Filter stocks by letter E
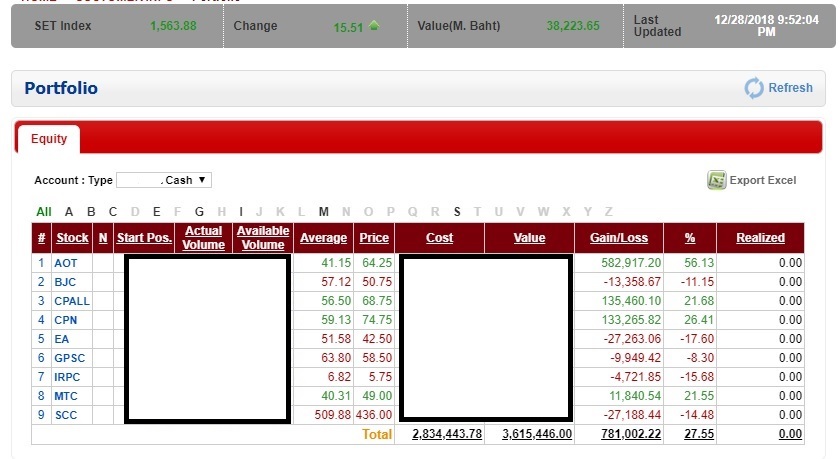The width and height of the screenshot is (840, 459). pyautogui.click(x=156, y=212)
